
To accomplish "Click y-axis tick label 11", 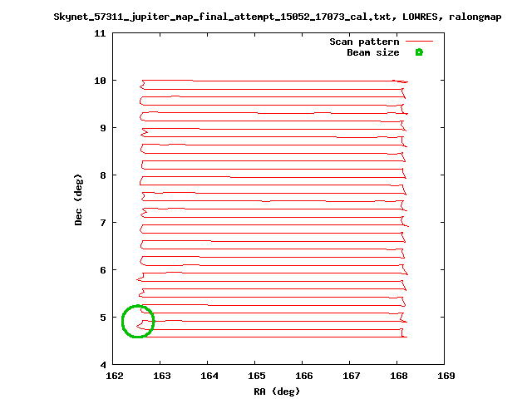I will [x=98, y=33].
